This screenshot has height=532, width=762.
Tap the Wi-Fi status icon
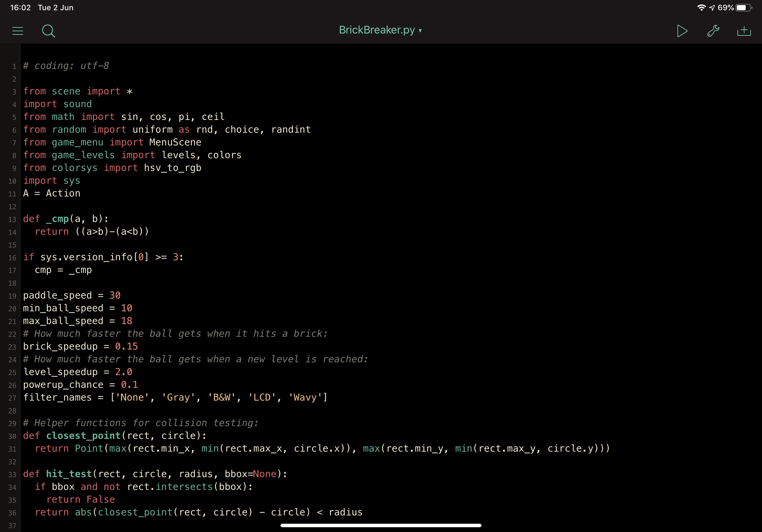(701, 8)
